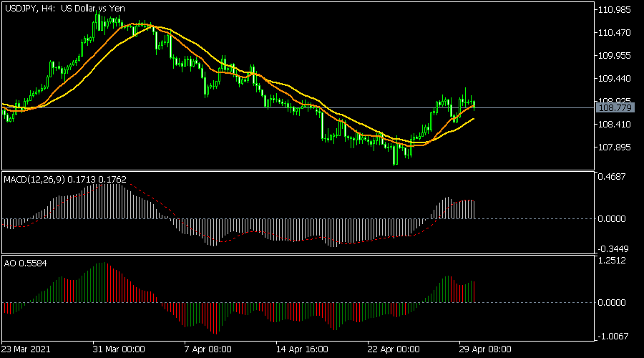Click the 109.955 price axis label

pyautogui.click(x=617, y=56)
